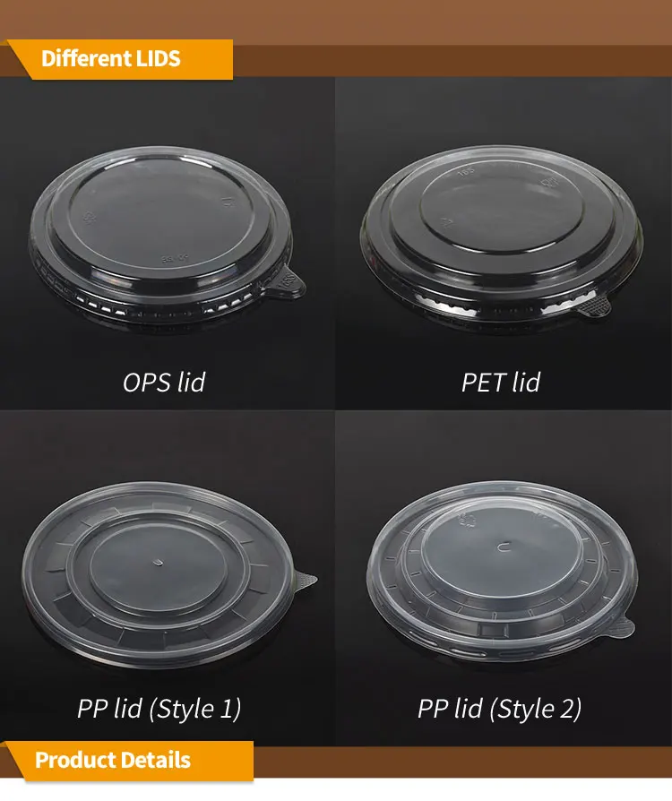Viewport: 672px width, 801px height.
Task: Click the OPS lid caption text
Action: coord(164,382)
